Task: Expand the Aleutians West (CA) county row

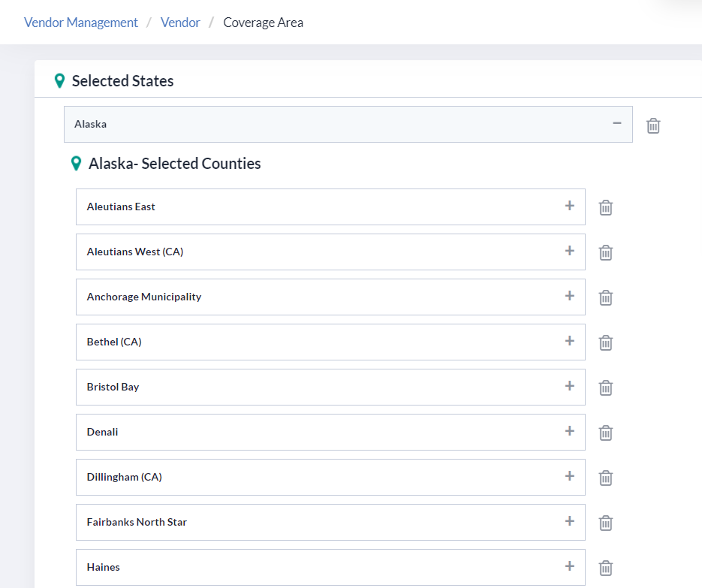Action: (569, 252)
